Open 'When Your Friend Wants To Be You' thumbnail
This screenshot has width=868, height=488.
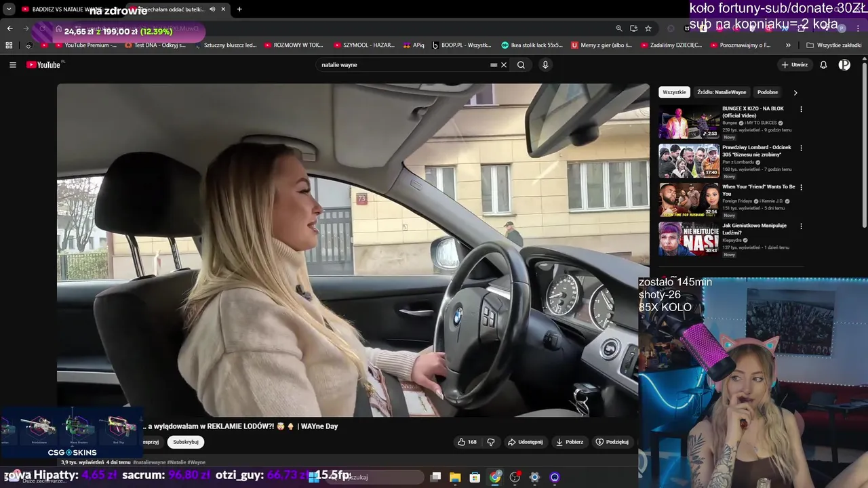point(689,200)
